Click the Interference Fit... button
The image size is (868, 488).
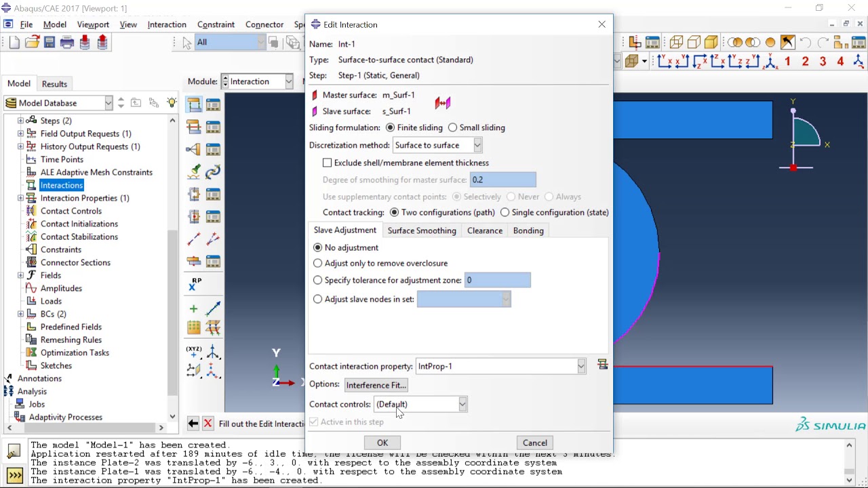pos(376,385)
